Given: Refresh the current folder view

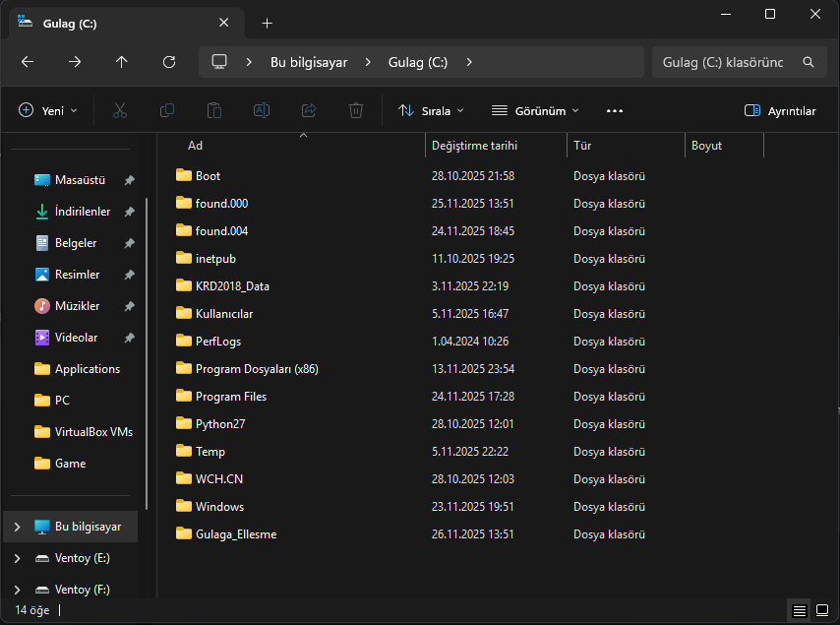Looking at the screenshot, I should click(x=169, y=62).
